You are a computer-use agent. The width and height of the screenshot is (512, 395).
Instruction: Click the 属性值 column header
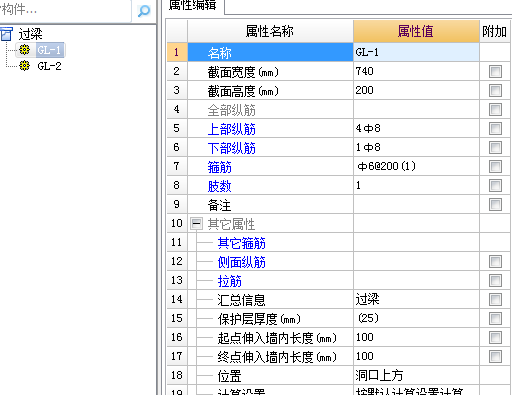[416, 31]
